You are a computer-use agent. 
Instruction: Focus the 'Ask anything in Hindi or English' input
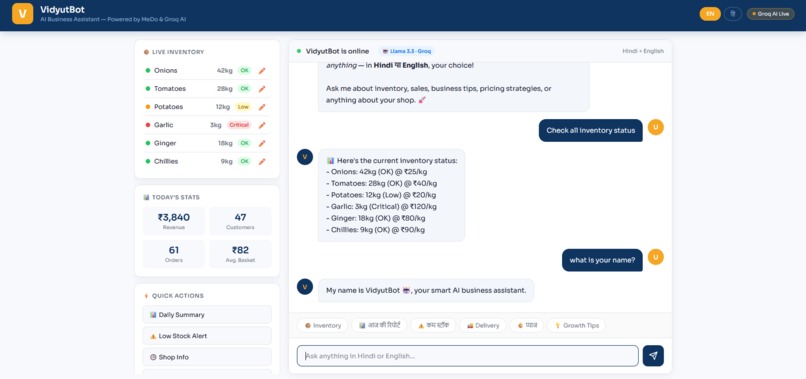click(x=468, y=356)
